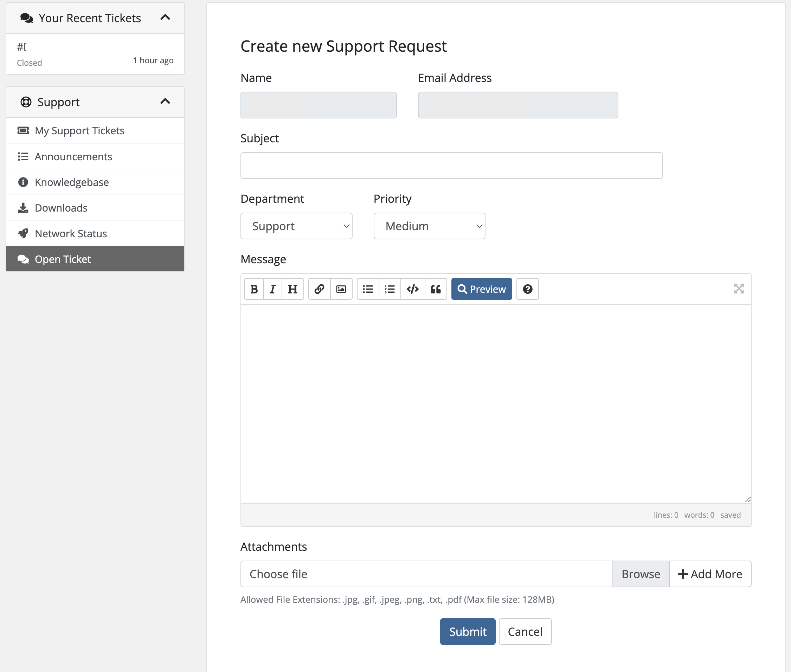Add a blockquote using quote icon
The height and width of the screenshot is (672, 791).
coord(436,289)
